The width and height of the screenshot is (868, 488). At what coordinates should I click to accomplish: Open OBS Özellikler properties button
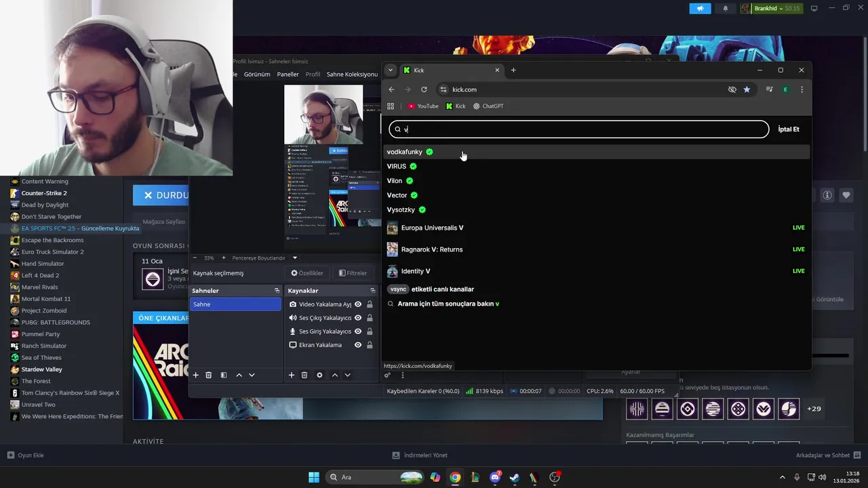tap(307, 273)
